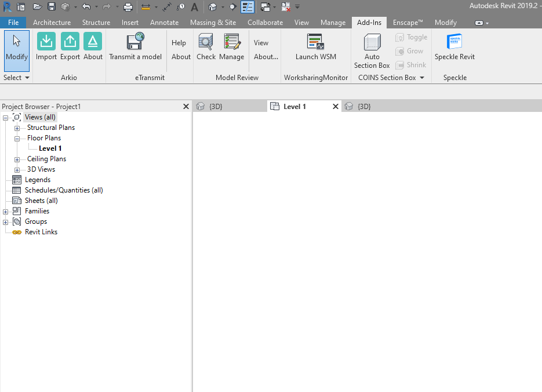Open the Enscape ribbon tab
Image resolution: width=542 pixels, height=392 pixels.
coord(408,23)
